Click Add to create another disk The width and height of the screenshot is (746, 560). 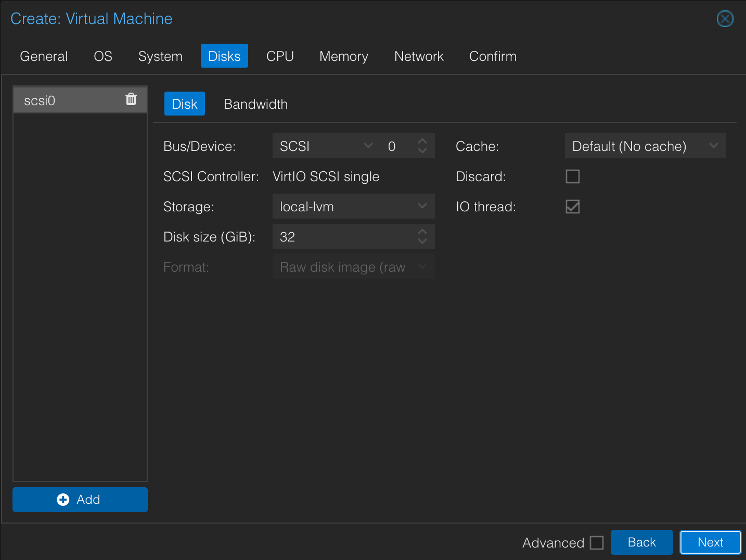pyautogui.click(x=80, y=500)
